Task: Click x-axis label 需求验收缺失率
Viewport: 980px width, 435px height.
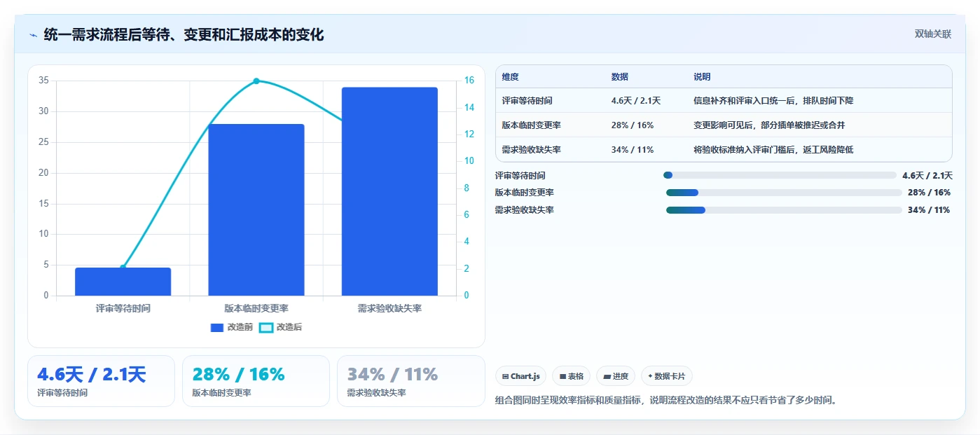Action: point(389,308)
